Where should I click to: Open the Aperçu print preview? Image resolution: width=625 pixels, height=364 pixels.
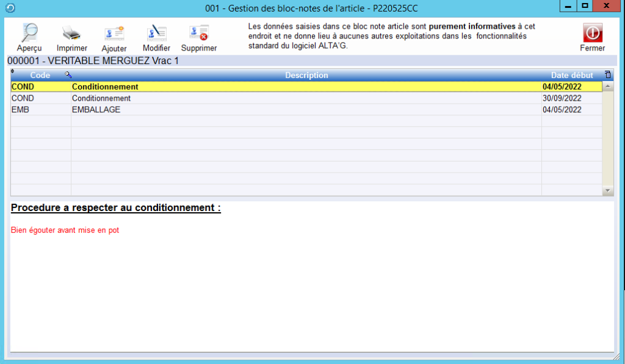pyautogui.click(x=29, y=37)
